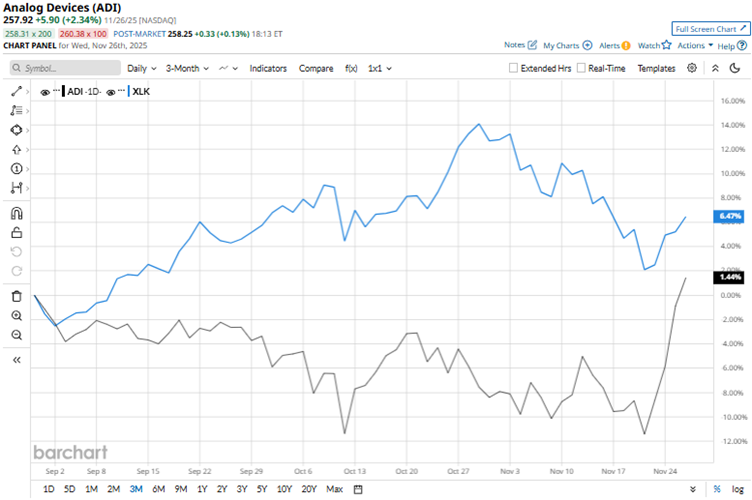Click the Notes link
The height and width of the screenshot is (500, 752).
point(514,45)
